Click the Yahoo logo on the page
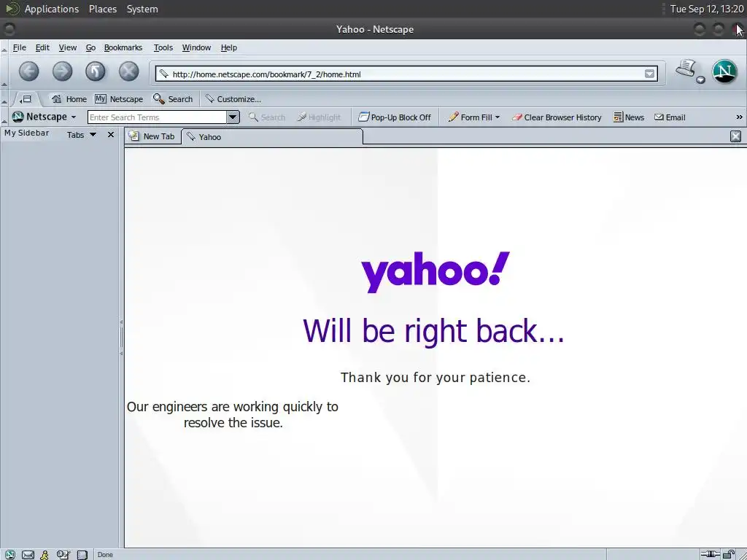The image size is (747, 560). pos(436,271)
